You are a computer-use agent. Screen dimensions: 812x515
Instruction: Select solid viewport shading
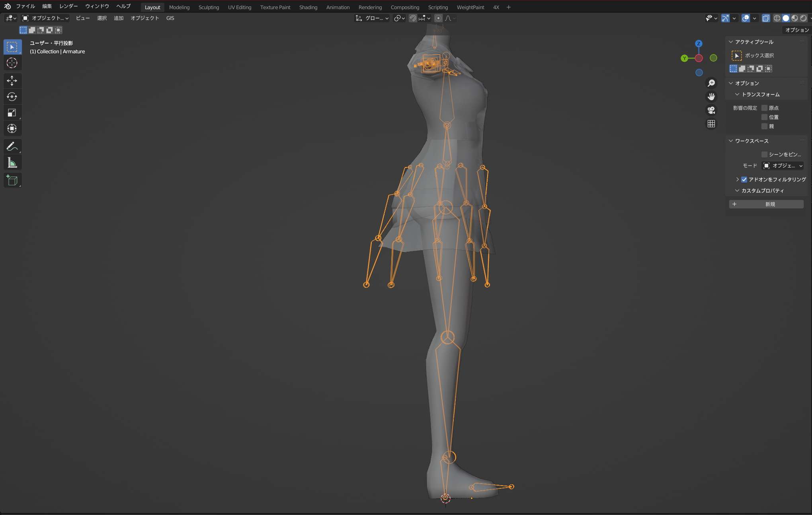pyautogui.click(x=786, y=18)
